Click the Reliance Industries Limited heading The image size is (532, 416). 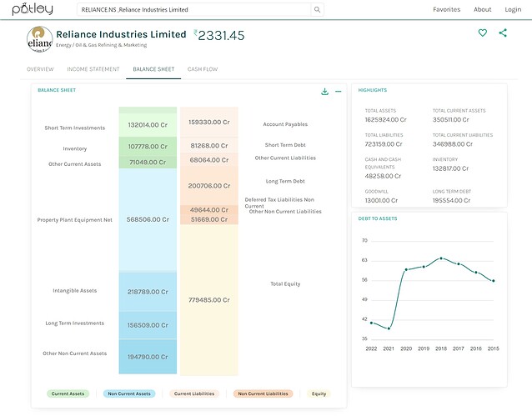pyautogui.click(x=121, y=34)
